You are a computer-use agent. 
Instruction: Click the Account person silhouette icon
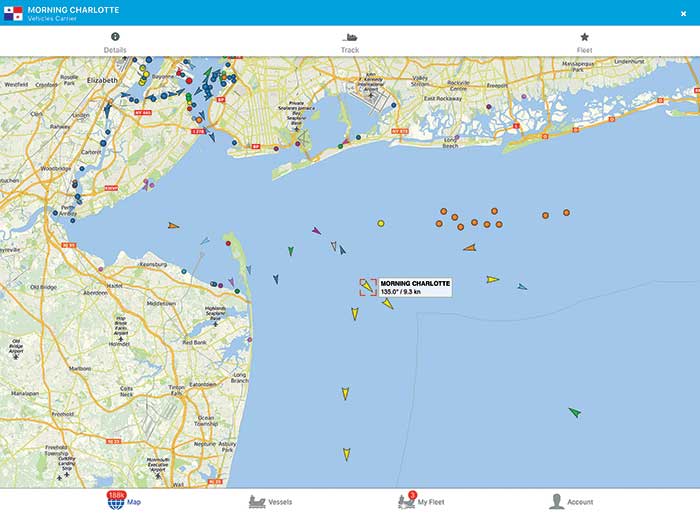coord(556,501)
